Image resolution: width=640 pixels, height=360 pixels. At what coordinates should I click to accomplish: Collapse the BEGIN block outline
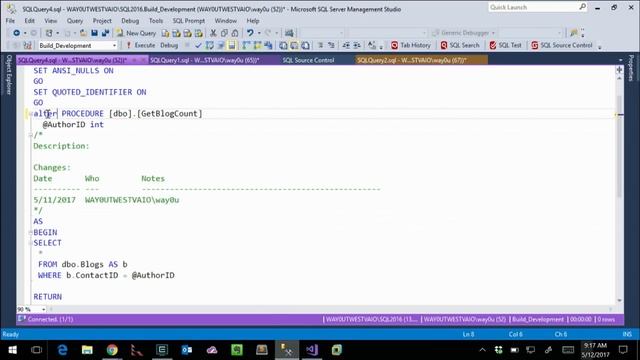(x=31, y=232)
